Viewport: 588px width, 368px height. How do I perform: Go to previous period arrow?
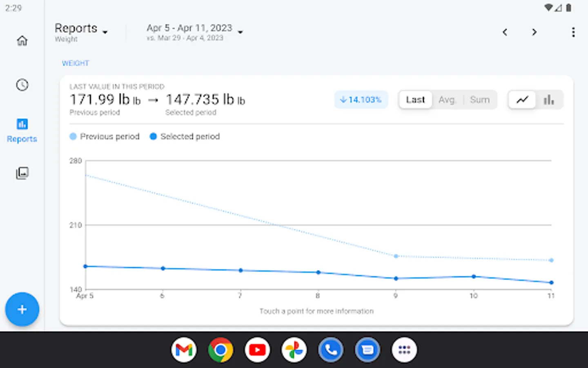pyautogui.click(x=505, y=32)
